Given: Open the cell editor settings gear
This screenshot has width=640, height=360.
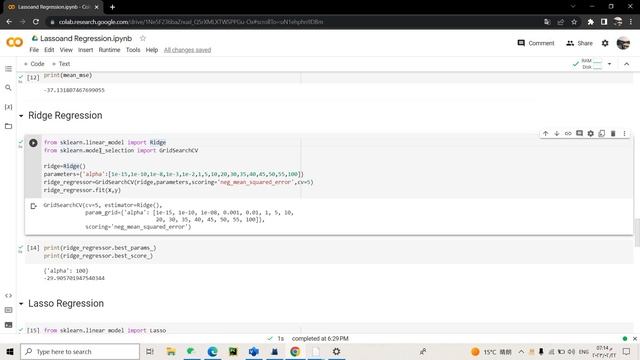Looking at the screenshot, I should [x=591, y=133].
